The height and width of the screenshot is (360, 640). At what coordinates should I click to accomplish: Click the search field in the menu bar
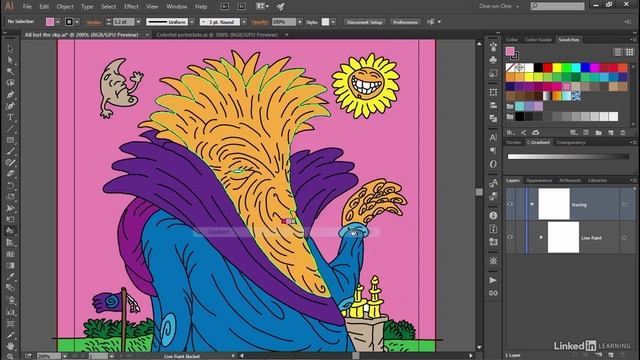558,6
